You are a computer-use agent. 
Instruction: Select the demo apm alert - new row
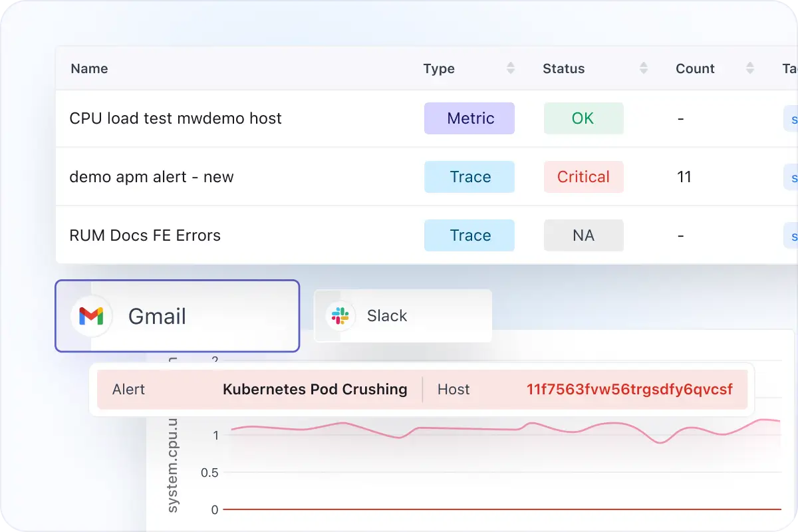(x=151, y=177)
